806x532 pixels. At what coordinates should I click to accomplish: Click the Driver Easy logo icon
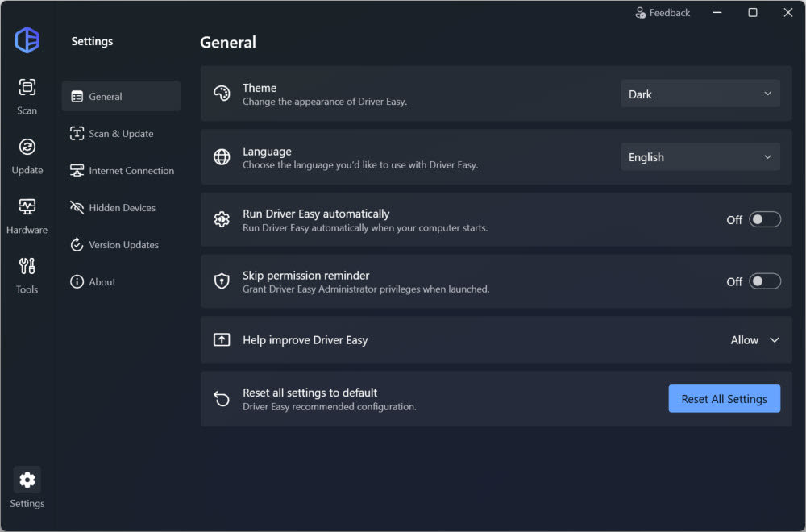point(27,40)
